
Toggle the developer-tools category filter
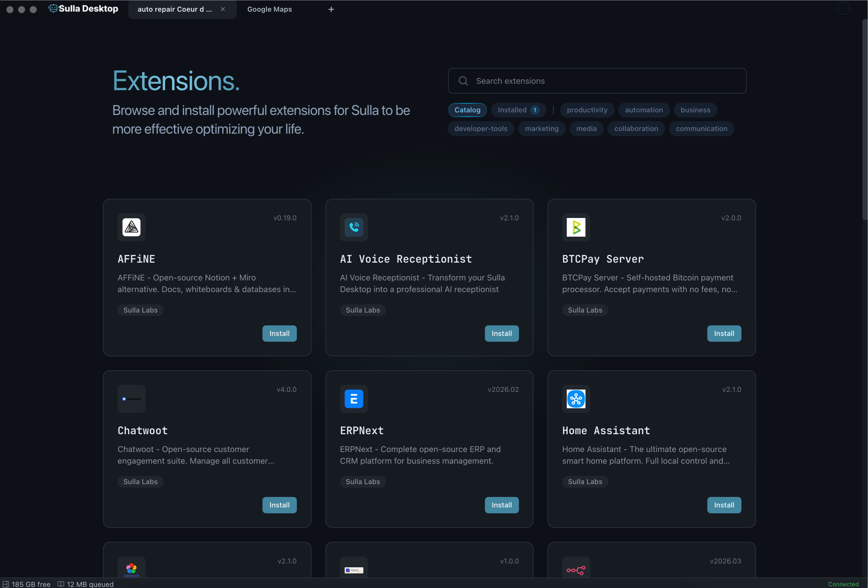(481, 128)
